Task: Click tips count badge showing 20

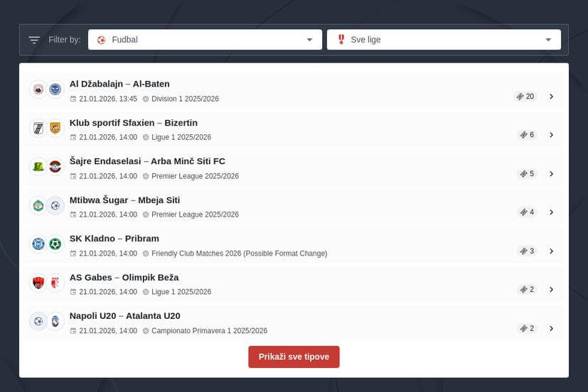Action: (x=525, y=97)
